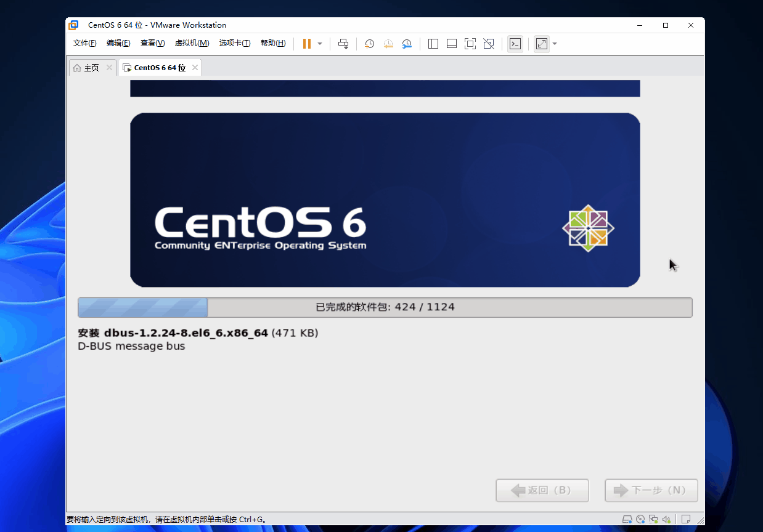
Task: Switch to Unity mode
Action: (x=489, y=44)
